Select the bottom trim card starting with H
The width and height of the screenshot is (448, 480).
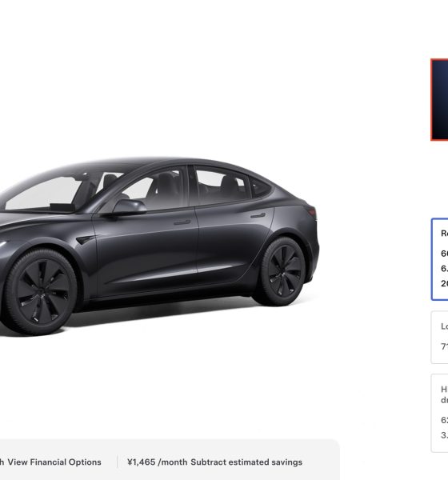[440, 413]
